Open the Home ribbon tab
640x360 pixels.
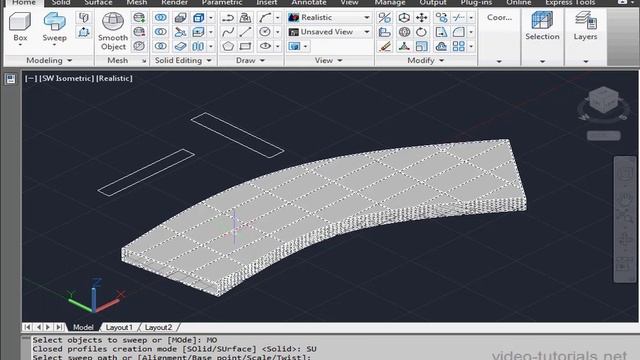(x=24, y=2)
